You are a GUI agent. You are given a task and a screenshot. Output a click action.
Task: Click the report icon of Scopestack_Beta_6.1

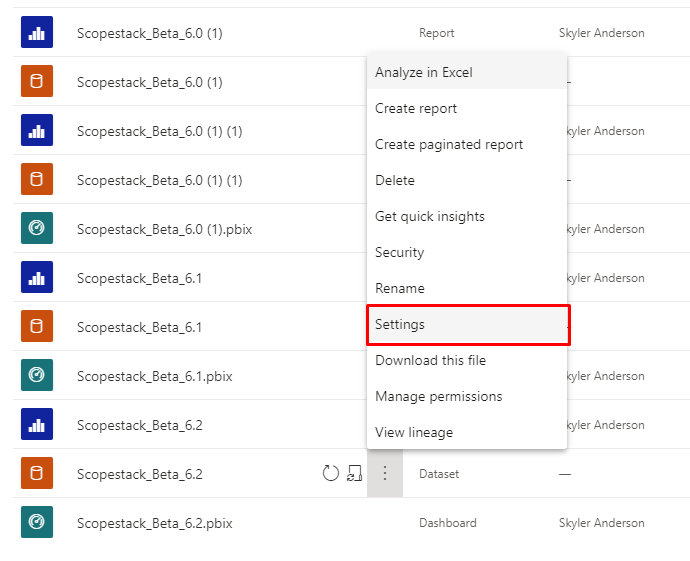[x=37, y=277]
